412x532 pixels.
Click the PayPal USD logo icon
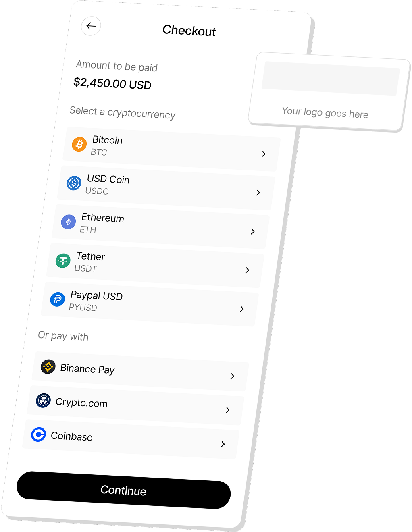[x=58, y=299]
